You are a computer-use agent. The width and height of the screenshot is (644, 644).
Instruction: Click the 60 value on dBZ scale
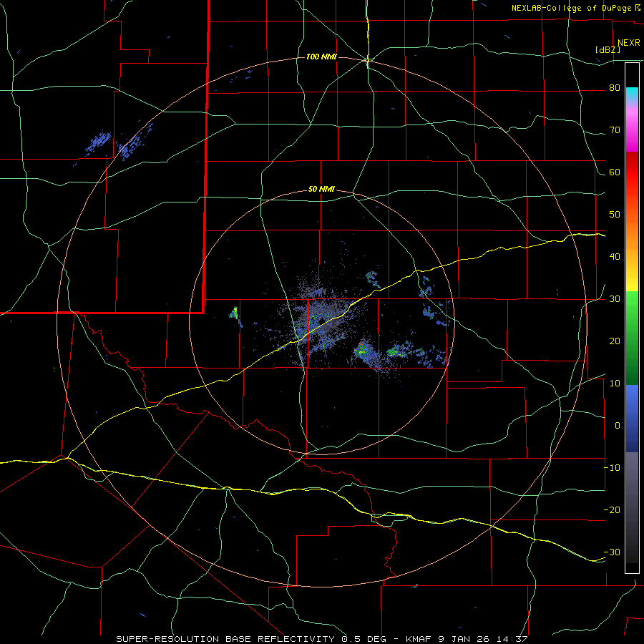click(615, 172)
